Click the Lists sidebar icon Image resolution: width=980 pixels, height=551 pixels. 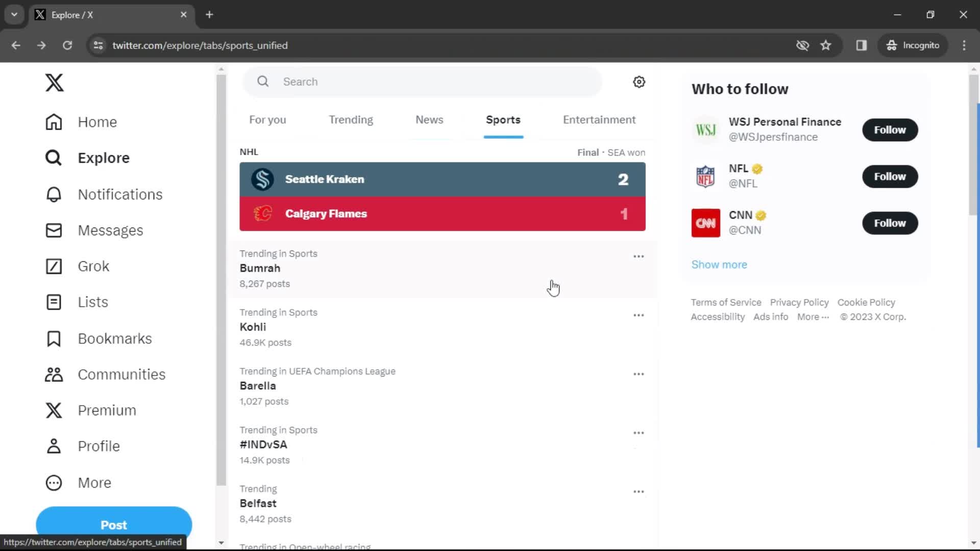point(54,302)
